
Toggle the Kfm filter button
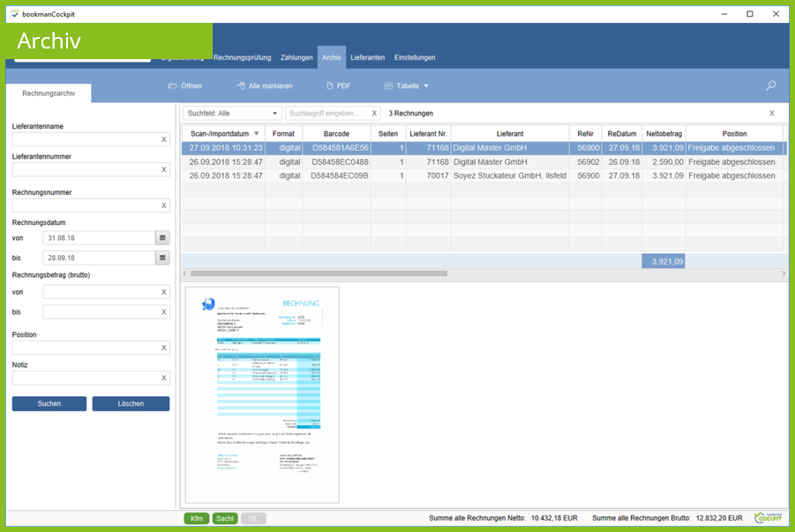196,519
